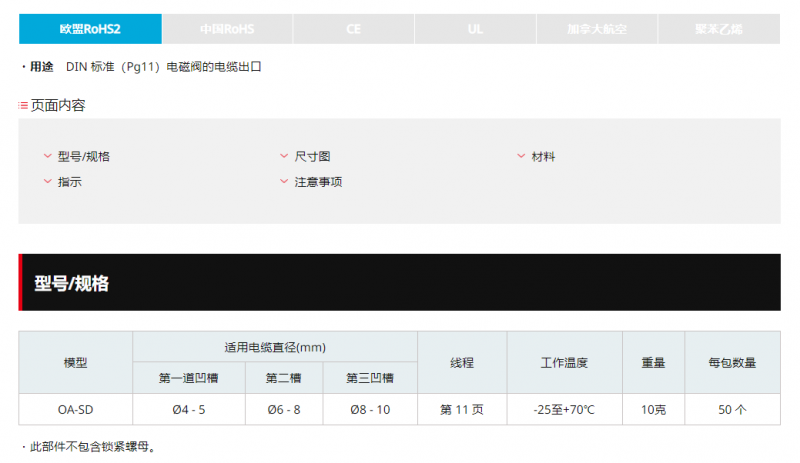Jump to the 型号/规格 section link
This screenshot has width=800, height=463.
(x=84, y=156)
